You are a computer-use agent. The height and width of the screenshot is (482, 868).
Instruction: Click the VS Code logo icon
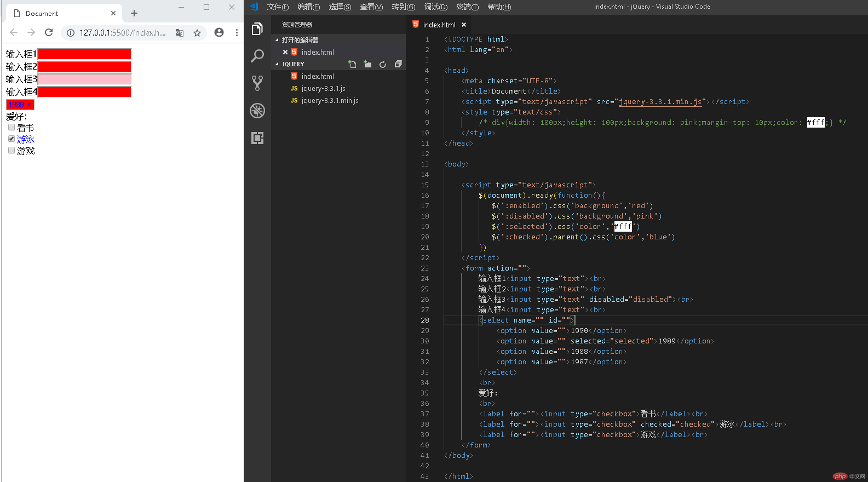[x=254, y=7]
